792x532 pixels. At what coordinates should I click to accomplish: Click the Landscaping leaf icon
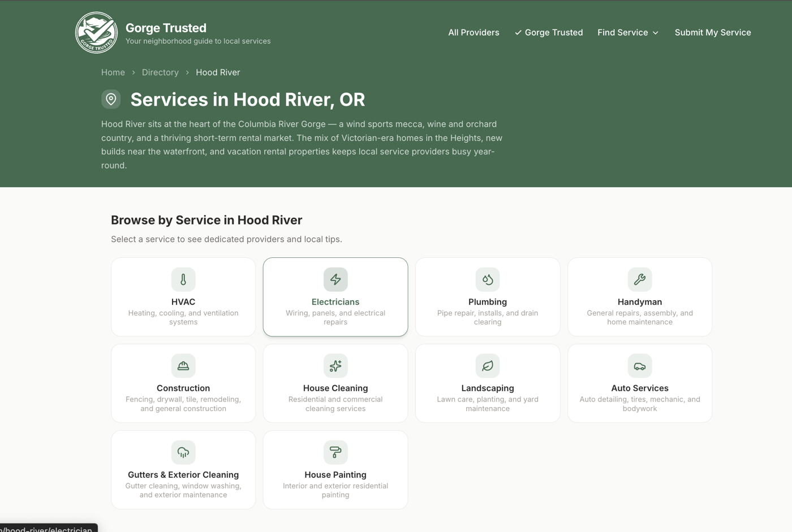[488, 366]
